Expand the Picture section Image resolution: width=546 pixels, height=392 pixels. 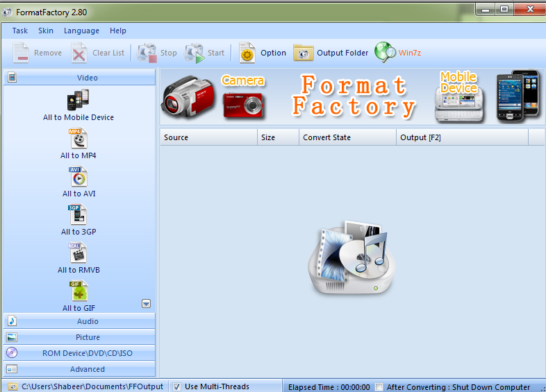click(79, 337)
